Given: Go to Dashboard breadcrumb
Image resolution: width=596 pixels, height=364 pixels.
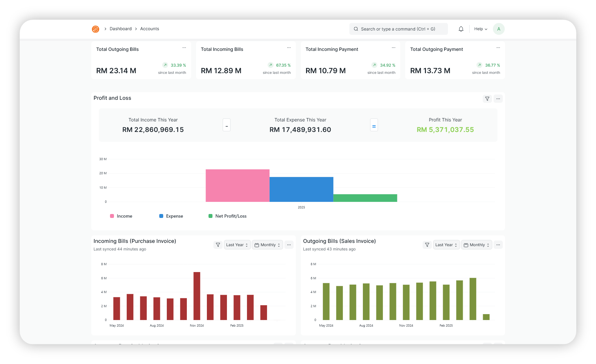Looking at the screenshot, I should click(121, 29).
